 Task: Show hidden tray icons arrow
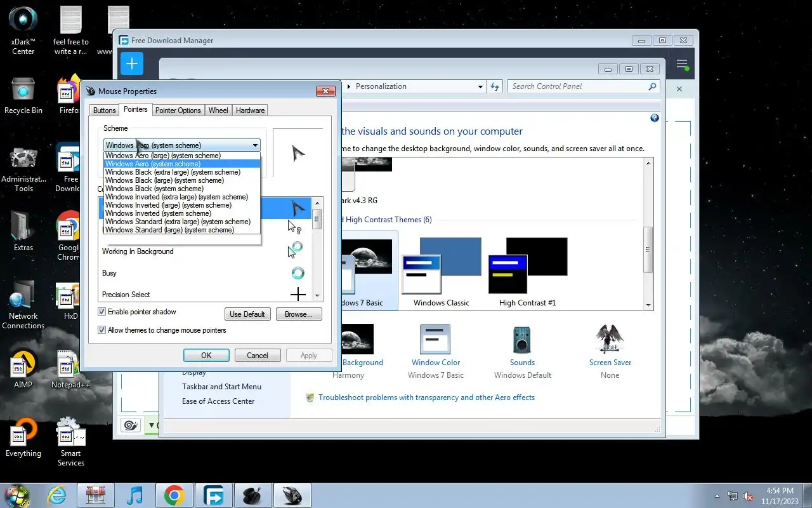tap(717, 496)
